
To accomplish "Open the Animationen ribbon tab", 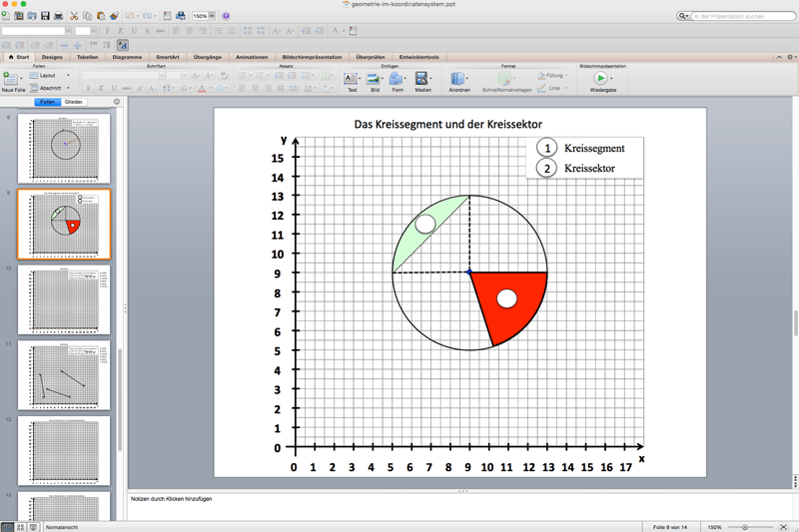I will point(252,57).
